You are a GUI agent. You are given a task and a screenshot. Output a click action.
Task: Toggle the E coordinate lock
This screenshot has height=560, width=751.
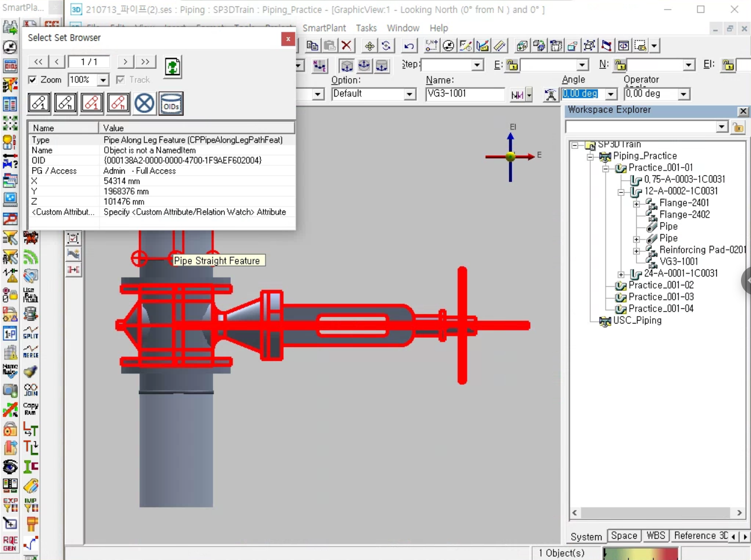512,65
